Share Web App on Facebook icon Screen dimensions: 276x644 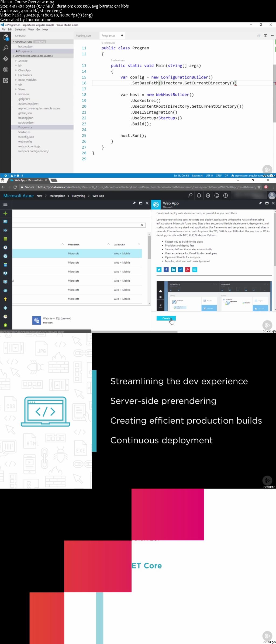click(166, 270)
